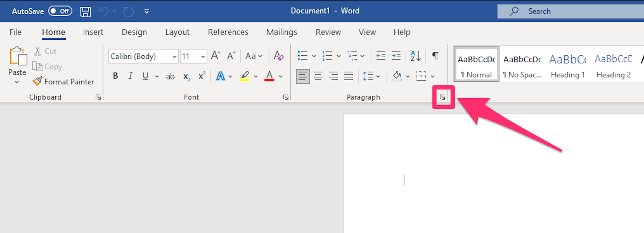Screen dimensions: 644x233
Task: Apply the Heading 2 style
Action: pos(614,64)
